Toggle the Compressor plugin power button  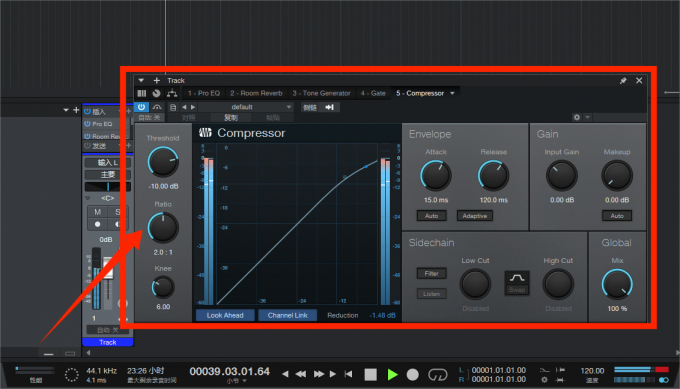(141, 107)
